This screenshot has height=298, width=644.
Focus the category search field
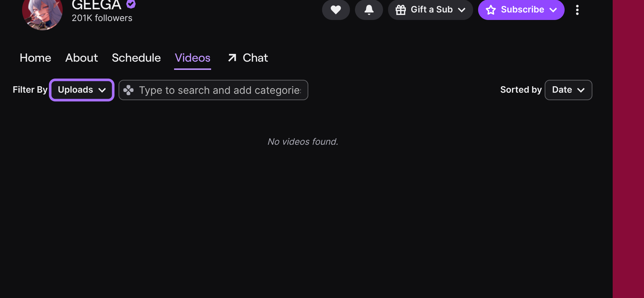(213, 90)
